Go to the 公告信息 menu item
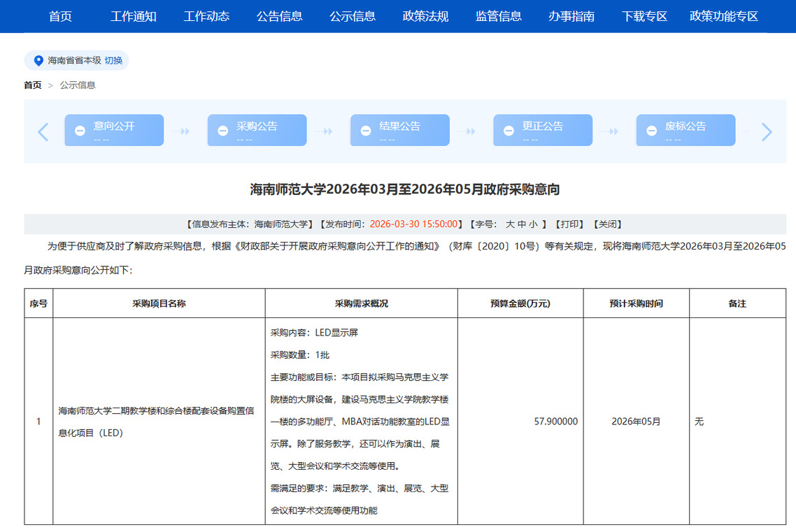 [x=279, y=16]
